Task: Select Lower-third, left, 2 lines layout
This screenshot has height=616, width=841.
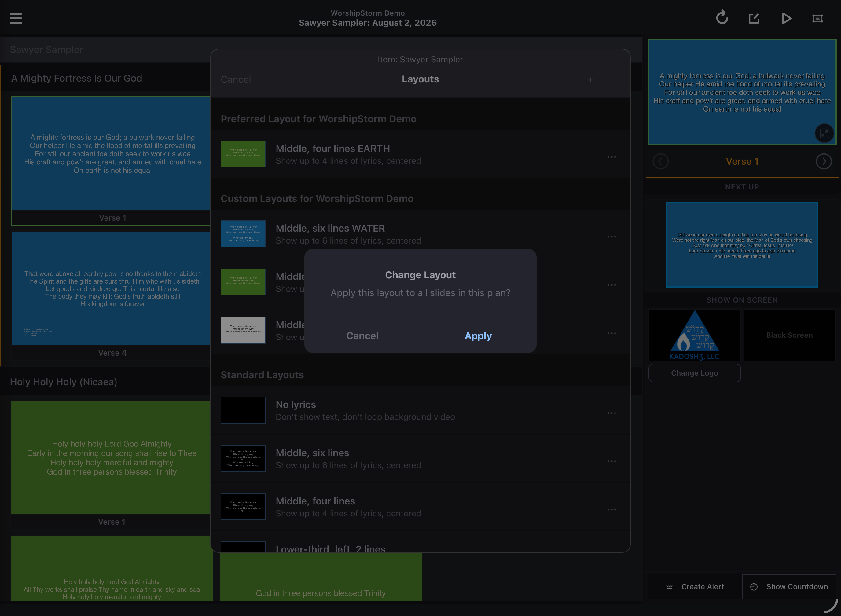Action: pos(420,541)
